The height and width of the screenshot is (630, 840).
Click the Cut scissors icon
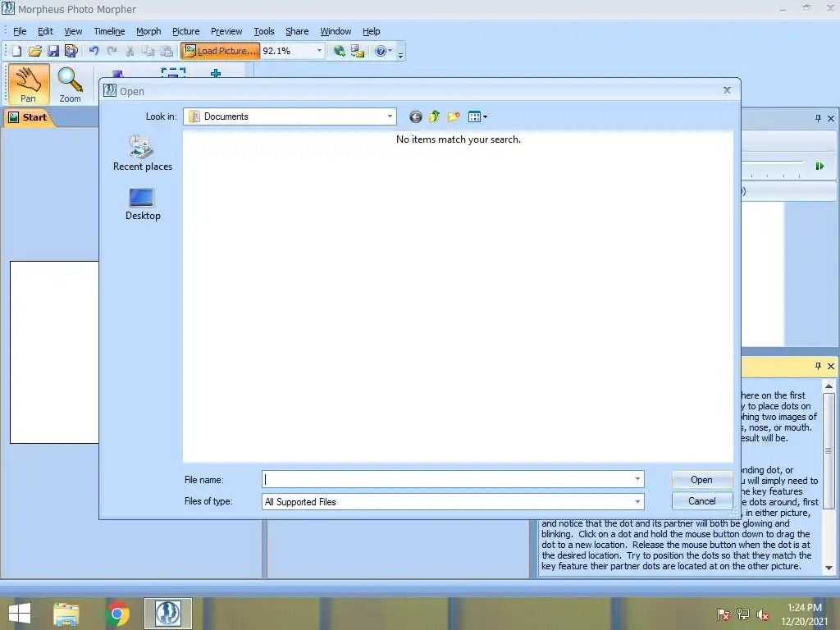pos(130,51)
